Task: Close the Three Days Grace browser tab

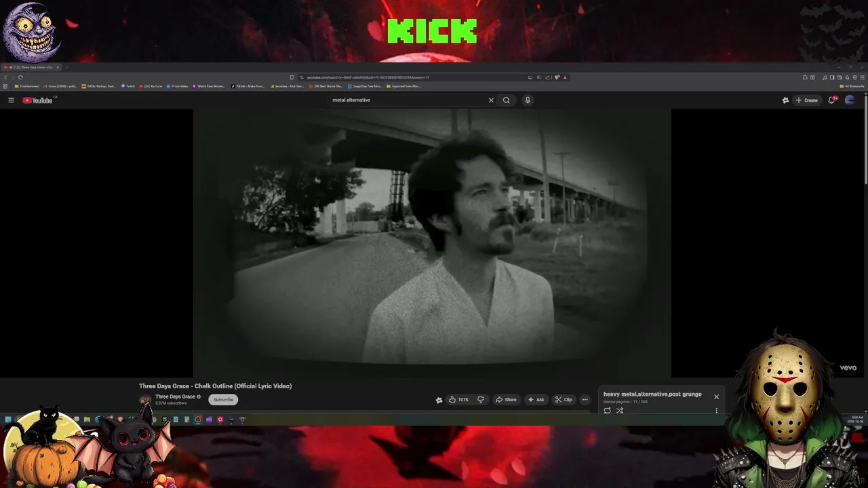Action: (58, 67)
